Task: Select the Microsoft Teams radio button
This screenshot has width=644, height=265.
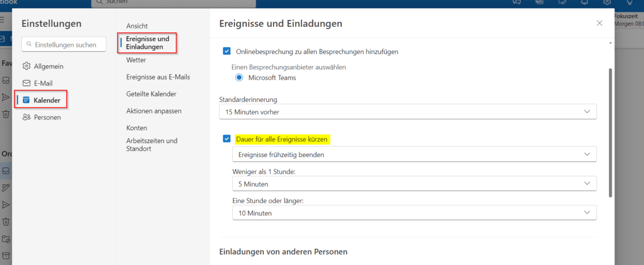Action: [239, 77]
